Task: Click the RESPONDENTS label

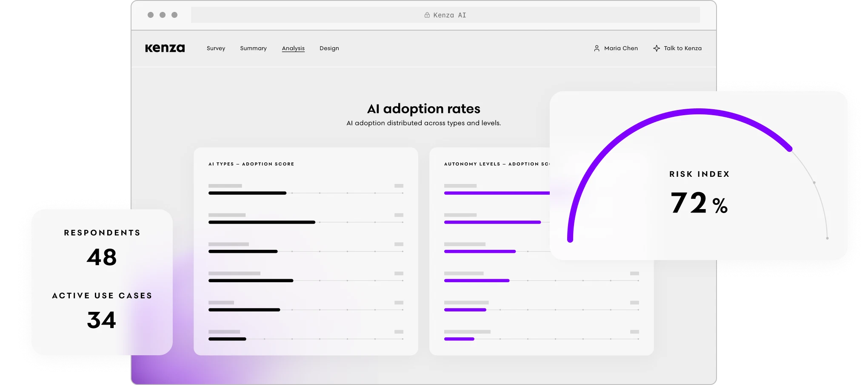Action: tap(102, 233)
